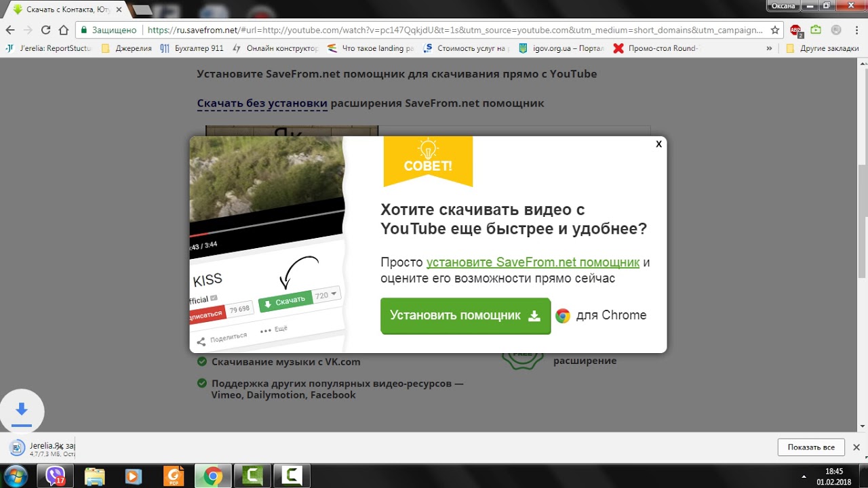This screenshot has width=868, height=488.
Task: Close the downloads bar
Action: click(856, 447)
